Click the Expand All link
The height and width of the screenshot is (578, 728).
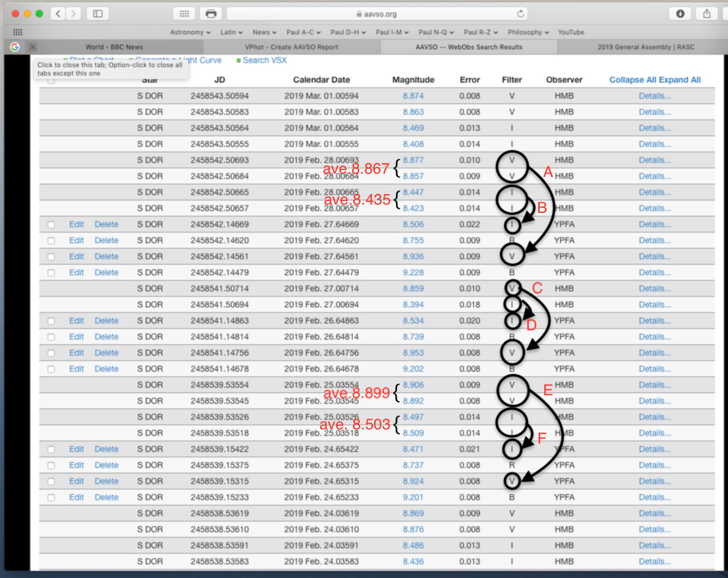click(x=679, y=80)
